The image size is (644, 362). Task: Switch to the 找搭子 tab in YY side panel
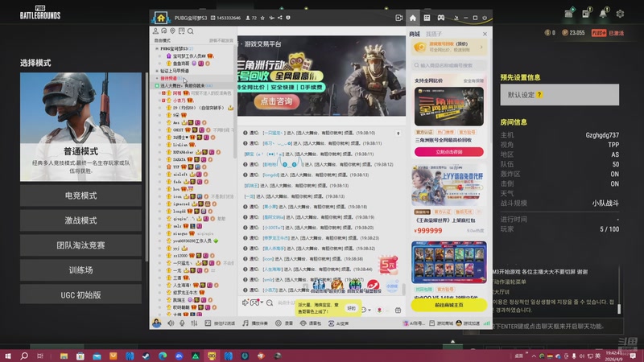coord(434,34)
